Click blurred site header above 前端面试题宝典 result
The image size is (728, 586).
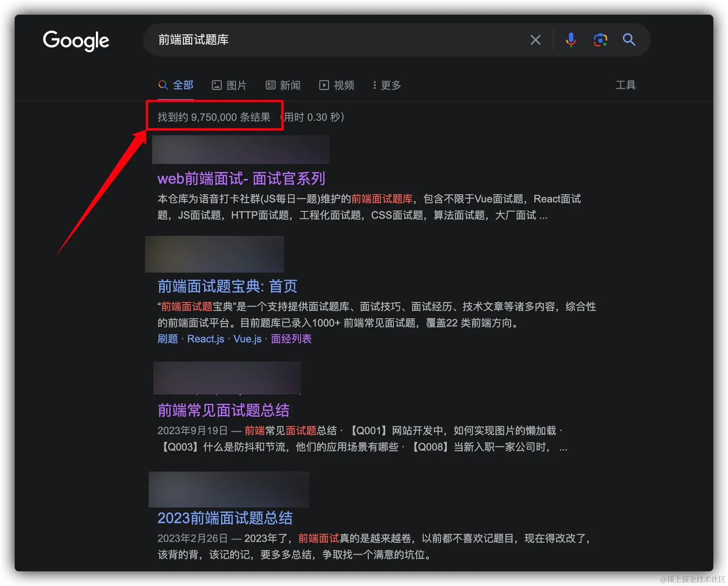pos(214,254)
